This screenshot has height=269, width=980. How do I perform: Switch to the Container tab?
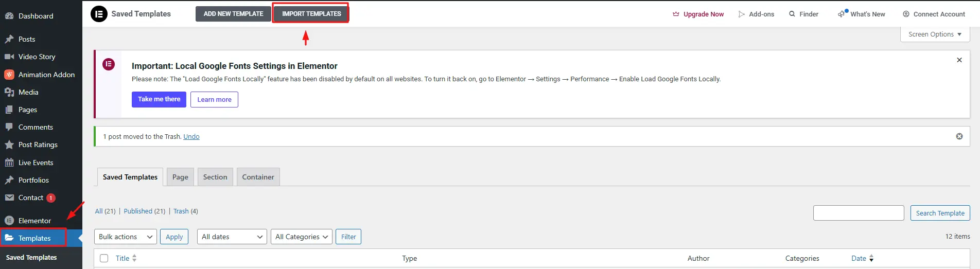pos(258,177)
